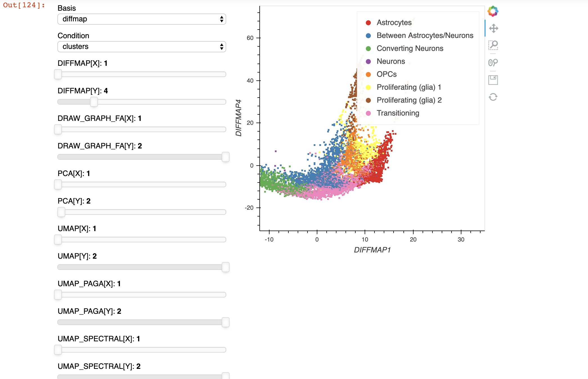This screenshot has height=379, width=588.
Task: Select the Box Zoom tool
Action: tap(493, 45)
